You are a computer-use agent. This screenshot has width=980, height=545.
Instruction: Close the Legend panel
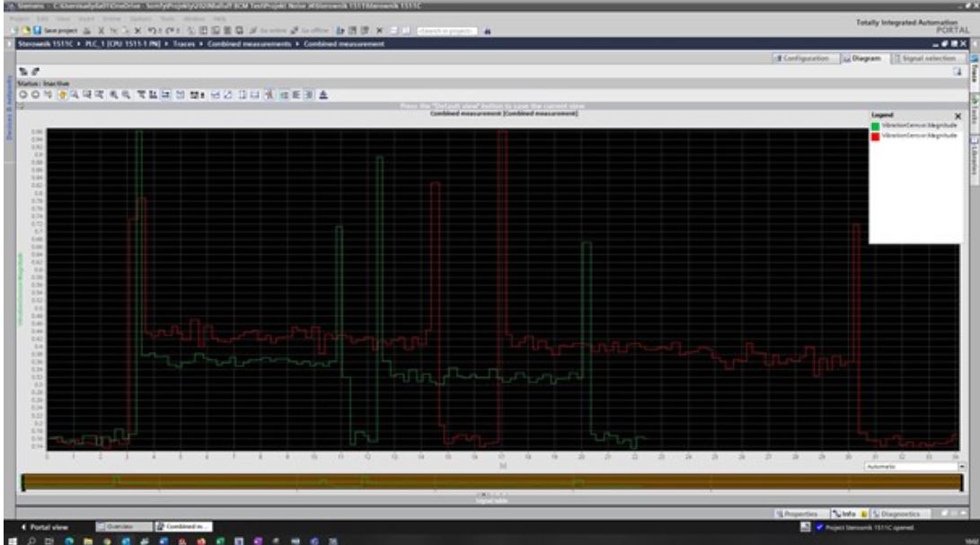click(x=957, y=116)
